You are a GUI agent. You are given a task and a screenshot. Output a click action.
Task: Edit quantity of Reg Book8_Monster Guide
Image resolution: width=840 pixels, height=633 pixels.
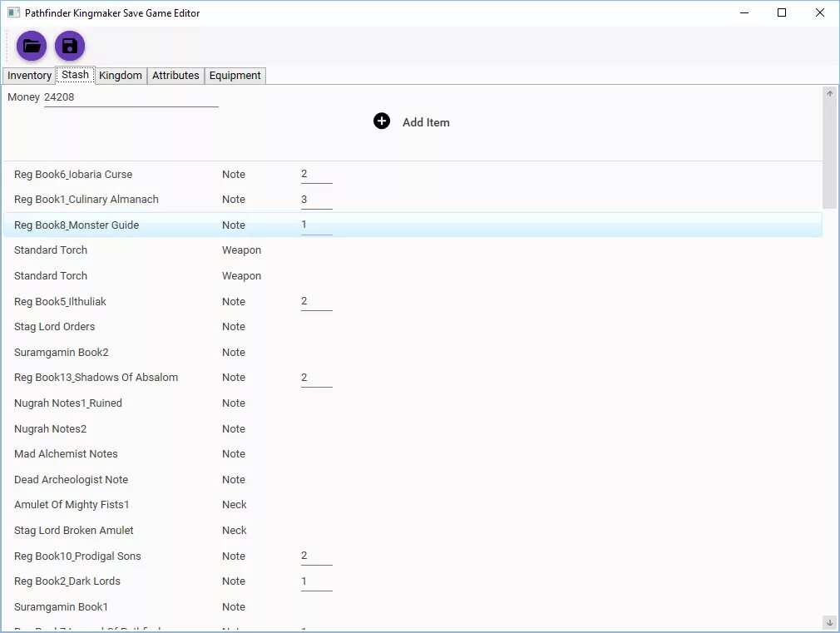[x=317, y=225]
